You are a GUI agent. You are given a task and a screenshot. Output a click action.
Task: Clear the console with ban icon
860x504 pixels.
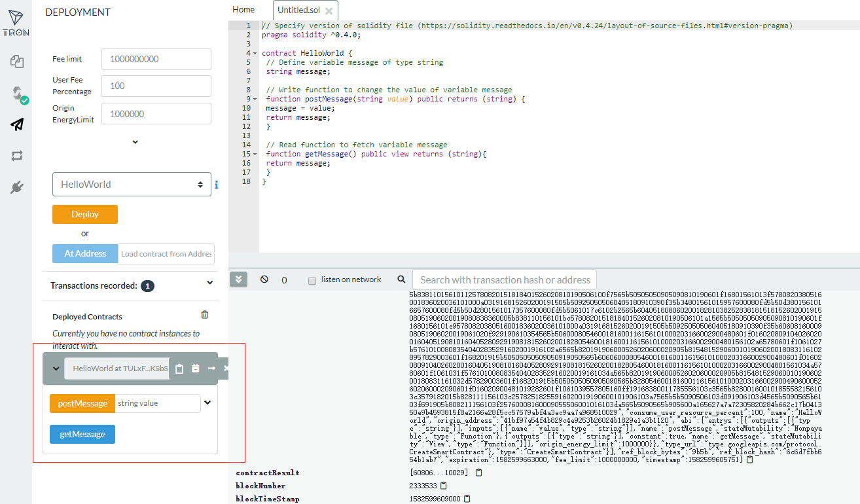point(264,279)
